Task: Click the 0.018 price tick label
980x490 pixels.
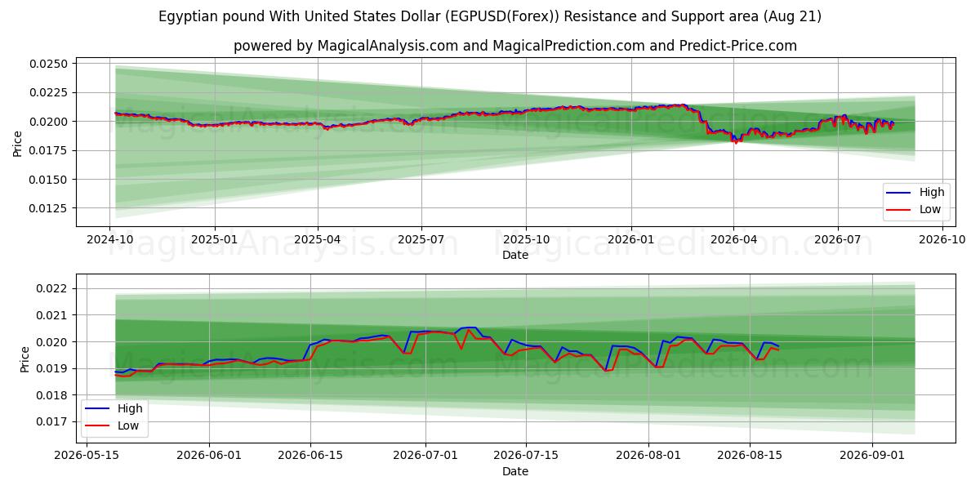Action: tap(54, 395)
